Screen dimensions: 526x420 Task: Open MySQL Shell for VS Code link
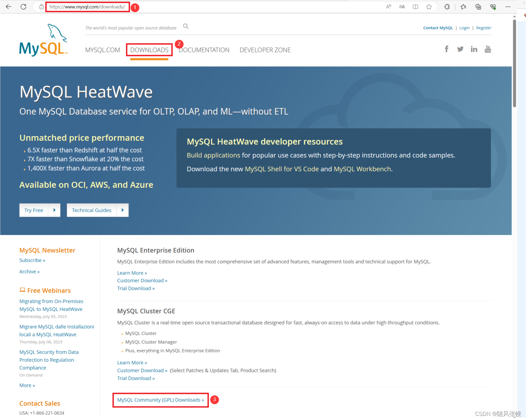[x=282, y=169]
